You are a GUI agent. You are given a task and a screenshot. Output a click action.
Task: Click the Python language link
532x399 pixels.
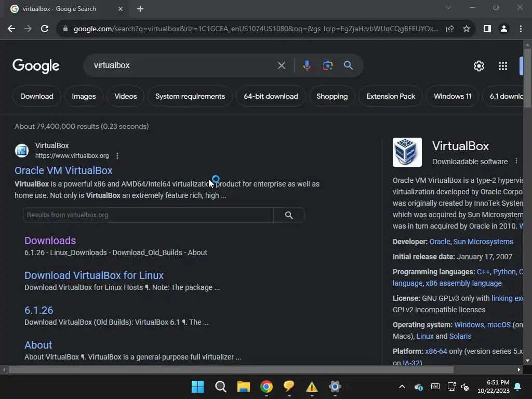[x=504, y=272]
